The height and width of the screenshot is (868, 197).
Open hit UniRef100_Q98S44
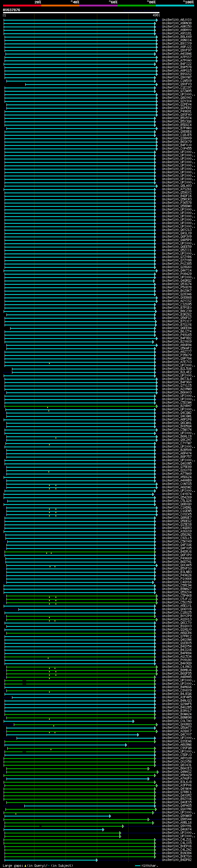click(x=177, y=819)
